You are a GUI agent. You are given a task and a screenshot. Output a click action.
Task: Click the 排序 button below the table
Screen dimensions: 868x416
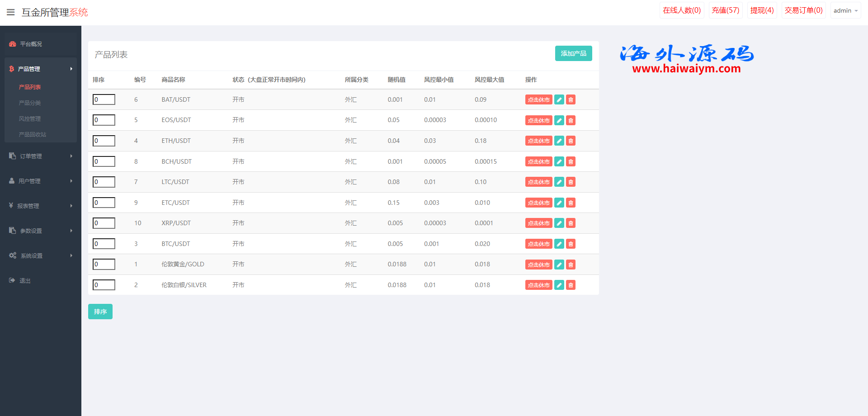pyautogui.click(x=100, y=312)
